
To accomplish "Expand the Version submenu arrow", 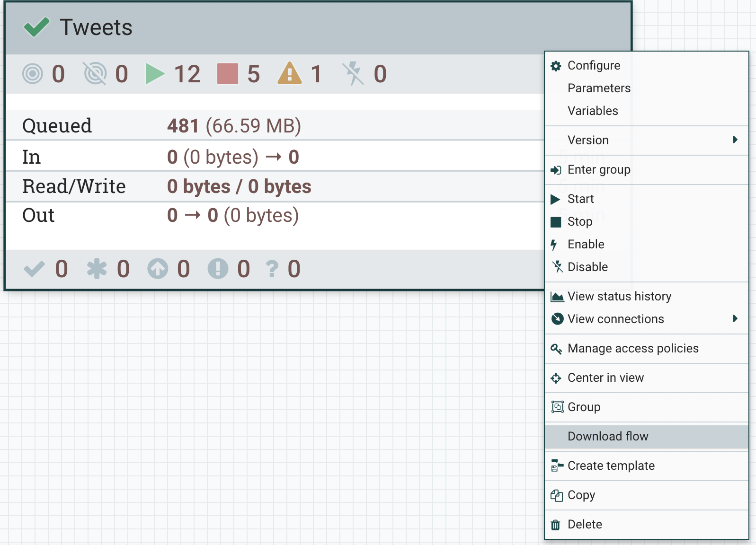I will tap(735, 140).
